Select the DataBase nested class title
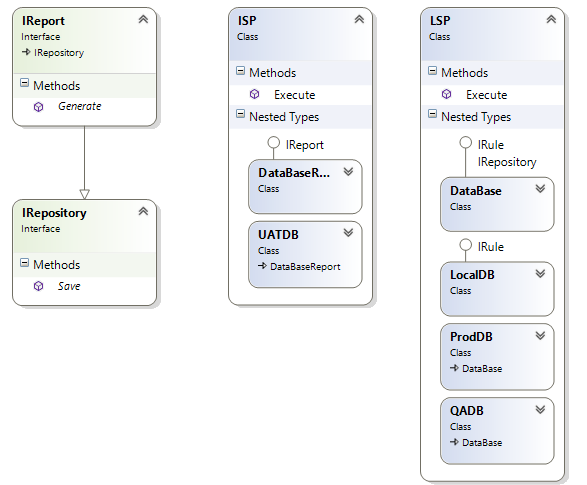Image resolution: width=587 pixels, height=485 pixels. tap(476, 191)
